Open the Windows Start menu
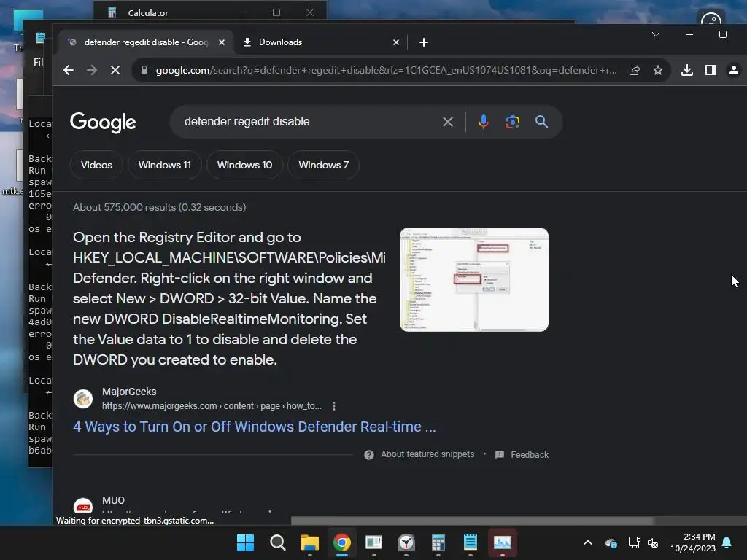The width and height of the screenshot is (747, 560). [245, 542]
